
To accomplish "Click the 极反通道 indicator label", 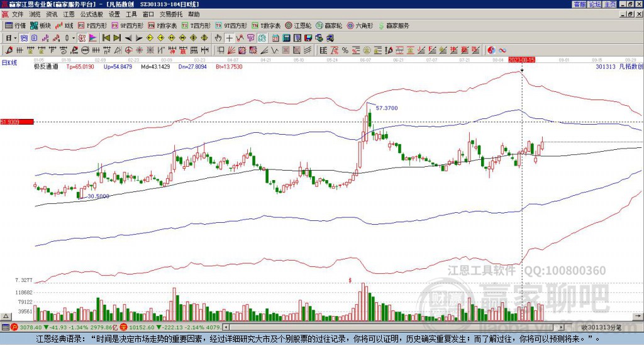I will [45, 66].
